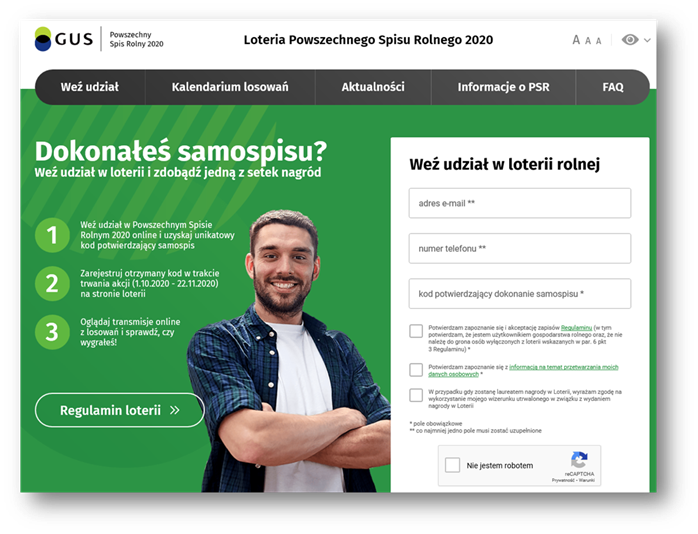698x534 pixels.
Task: Select the largest font size 'A'
Action: pyautogui.click(x=576, y=40)
